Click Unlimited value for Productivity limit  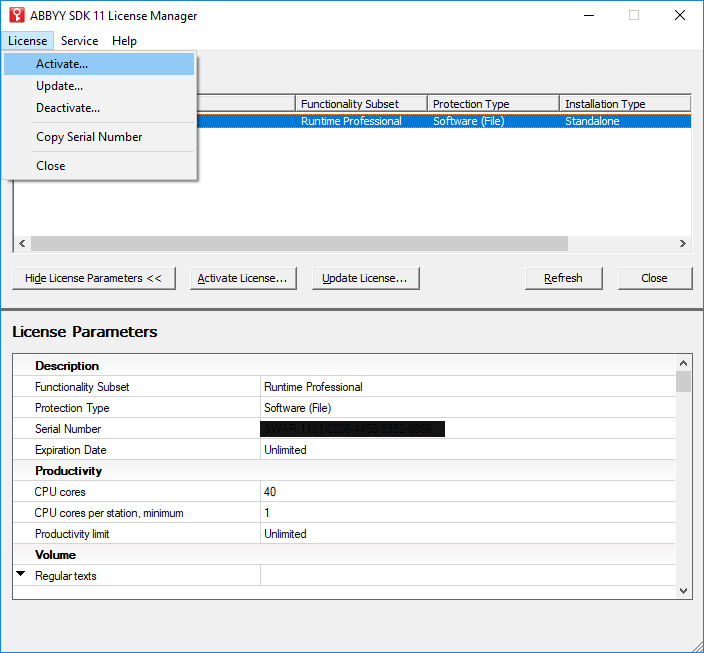point(285,534)
